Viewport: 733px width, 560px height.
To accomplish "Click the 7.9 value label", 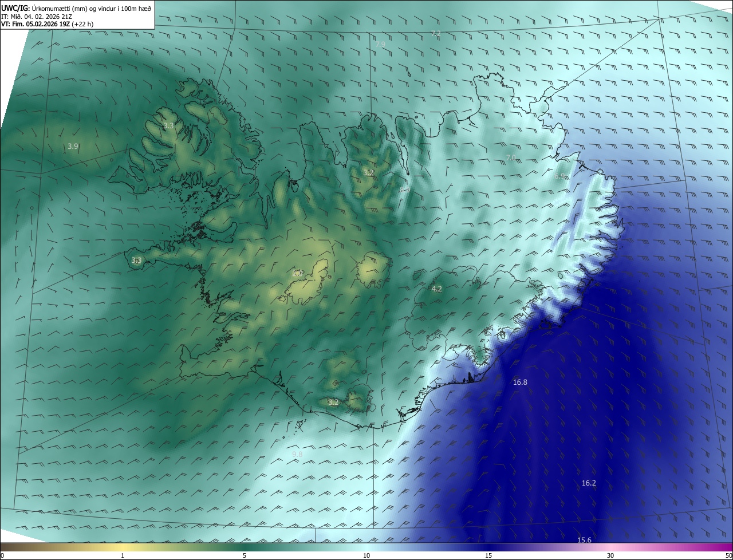I will coord(380,45).
